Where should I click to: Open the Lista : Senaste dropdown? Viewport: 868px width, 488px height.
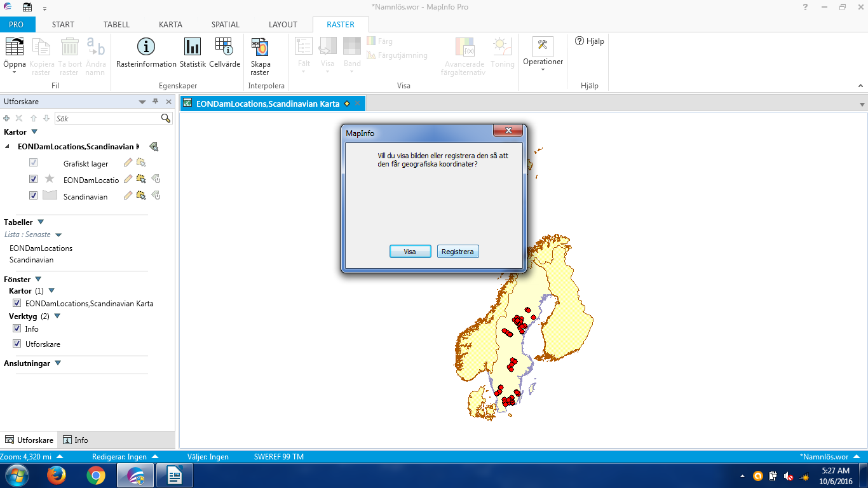coord(58,234)
